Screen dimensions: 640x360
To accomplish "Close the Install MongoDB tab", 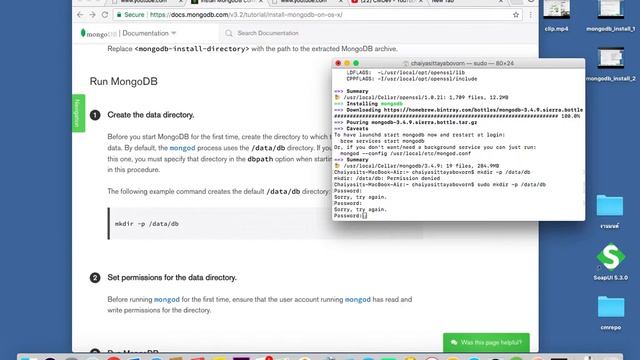I will pyautogui.click(x=261, y=2).
